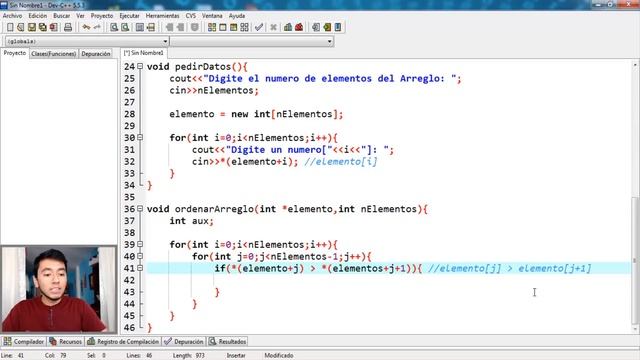Viewport: 640px width, 360px height.
Task: Switch to the Depuración side panel tab
Action: point(96,53)
